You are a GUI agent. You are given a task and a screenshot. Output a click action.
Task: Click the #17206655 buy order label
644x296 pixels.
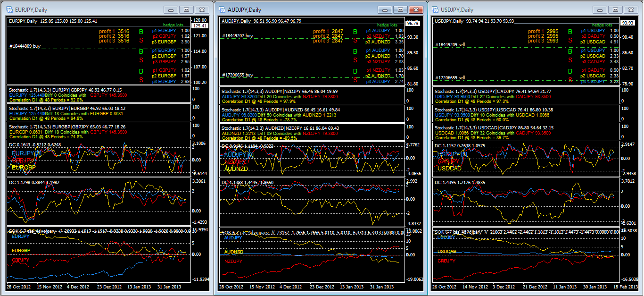coord(238,75)
